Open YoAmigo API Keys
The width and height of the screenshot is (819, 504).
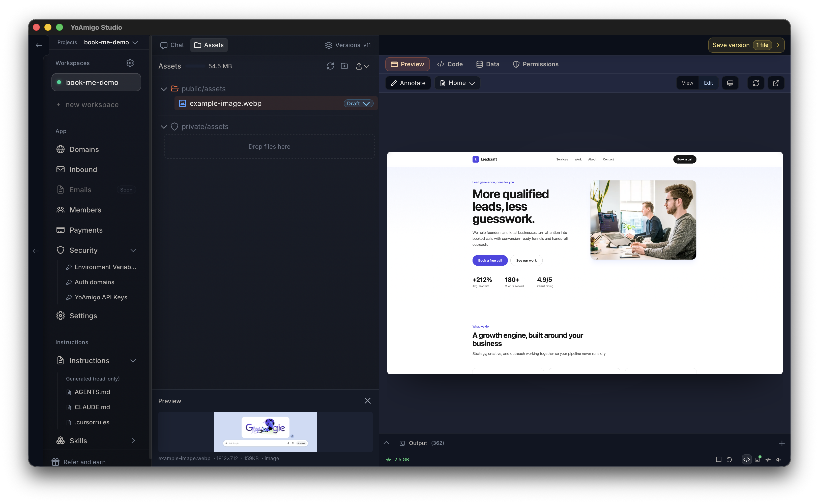(x=97, y=297)
